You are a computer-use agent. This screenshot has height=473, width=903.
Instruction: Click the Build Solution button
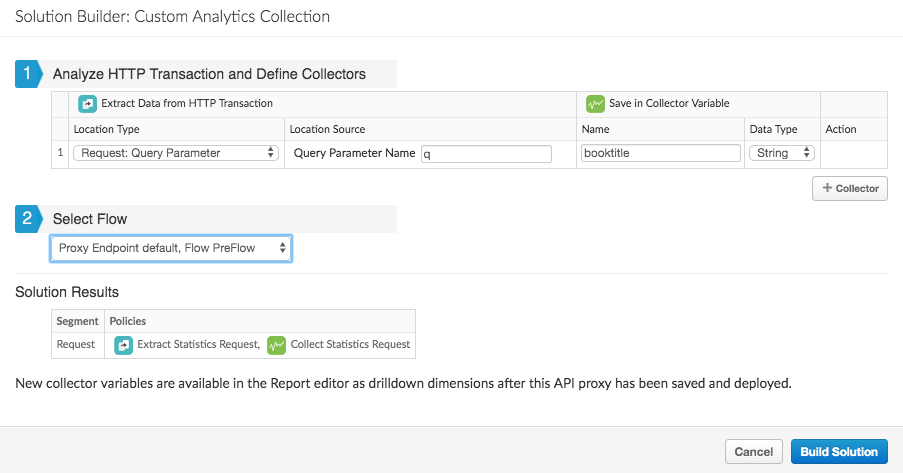[x=838, y=452]
